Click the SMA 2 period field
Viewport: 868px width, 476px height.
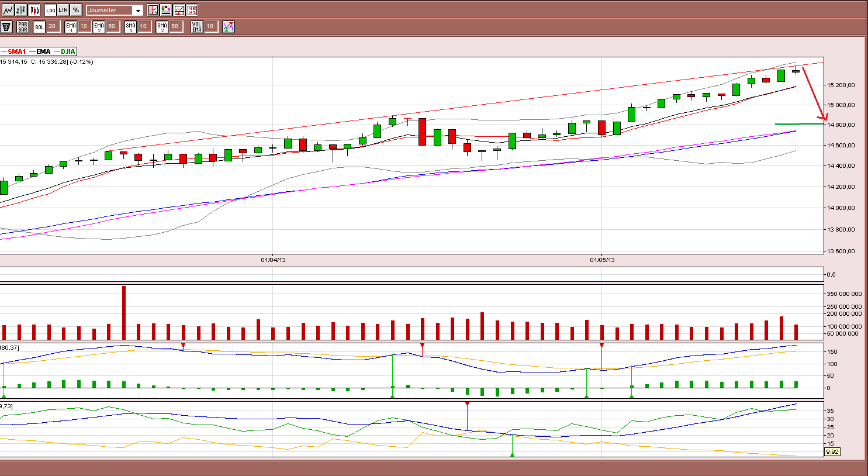[x=175, y=26]
